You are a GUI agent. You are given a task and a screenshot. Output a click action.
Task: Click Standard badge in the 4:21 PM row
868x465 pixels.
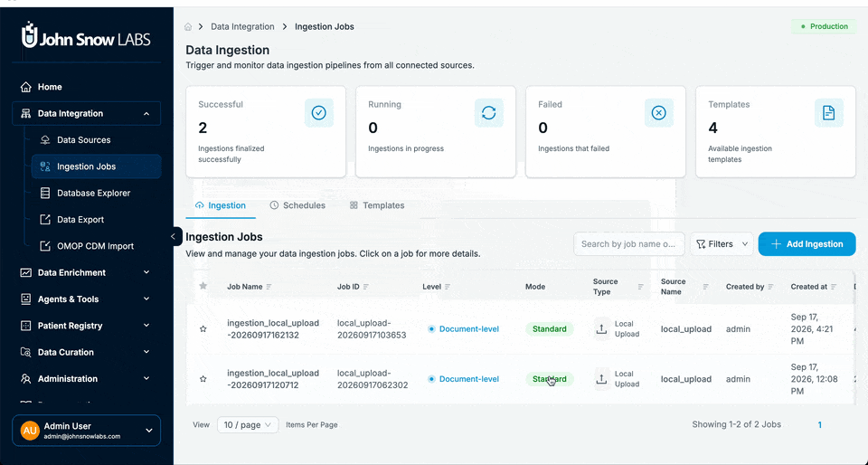(x=549, y=328)
